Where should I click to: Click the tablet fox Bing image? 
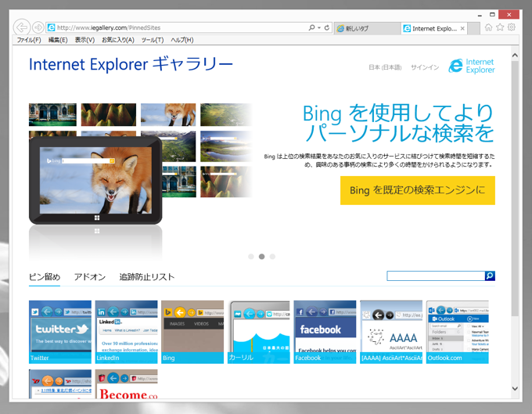point(95,180)
